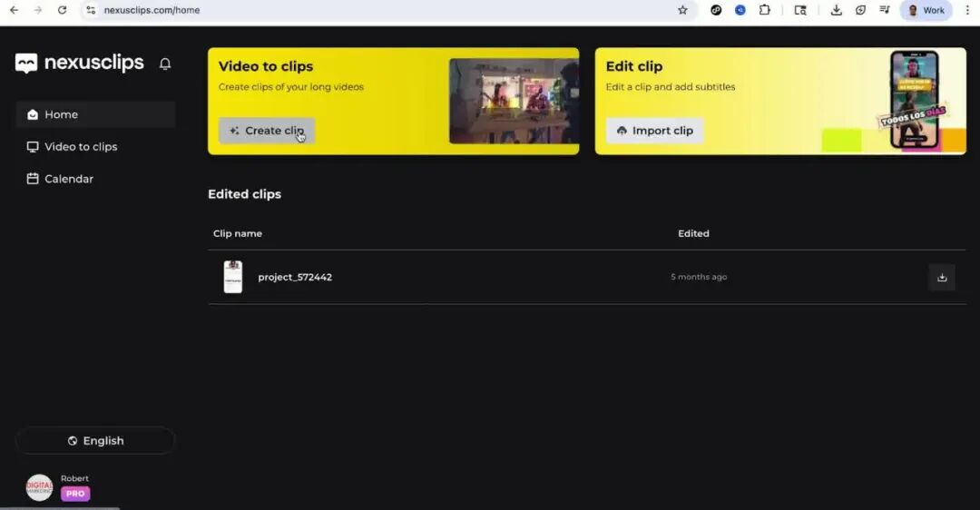Image resolution: width=980 pixels, height=510 pixels.
Task: Click the nexusclips logo
Action: 79,63
